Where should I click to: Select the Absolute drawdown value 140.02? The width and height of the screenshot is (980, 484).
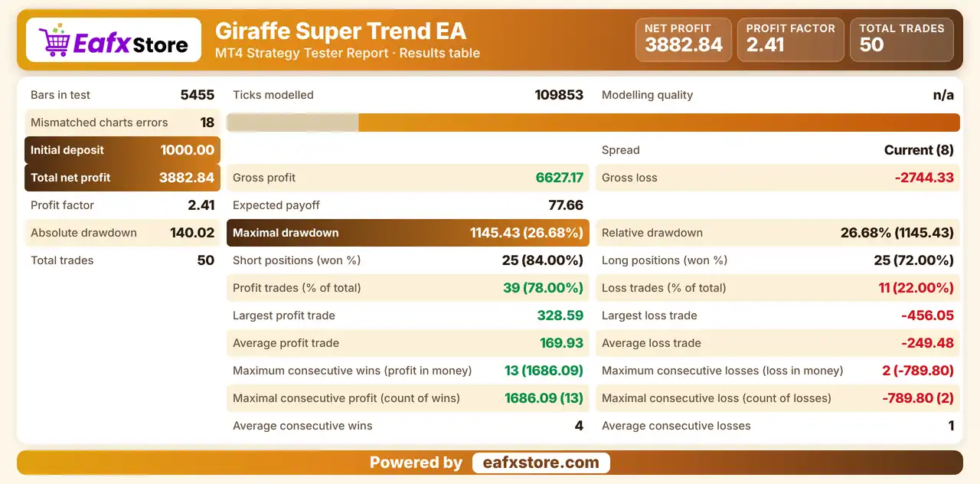tap(192, 233)
